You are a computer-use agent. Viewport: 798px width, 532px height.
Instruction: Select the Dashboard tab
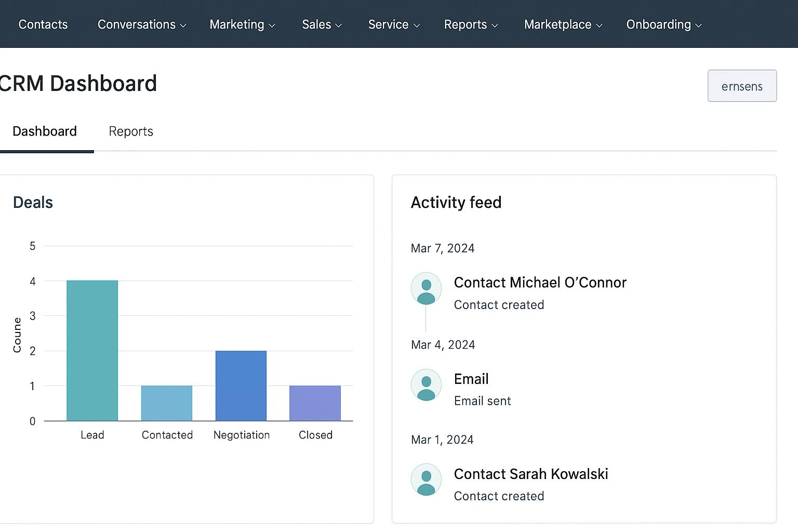(45, 131)
